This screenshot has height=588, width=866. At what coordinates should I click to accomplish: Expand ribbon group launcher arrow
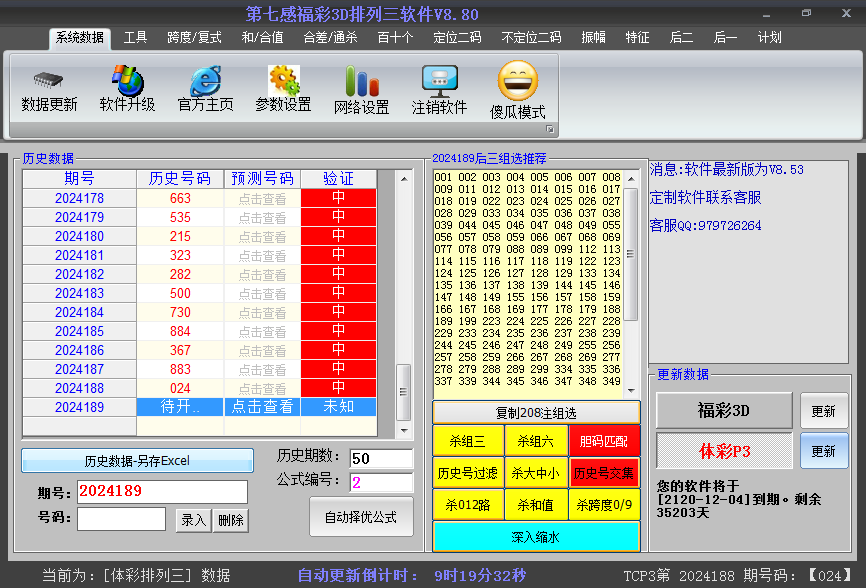point(550,129)
